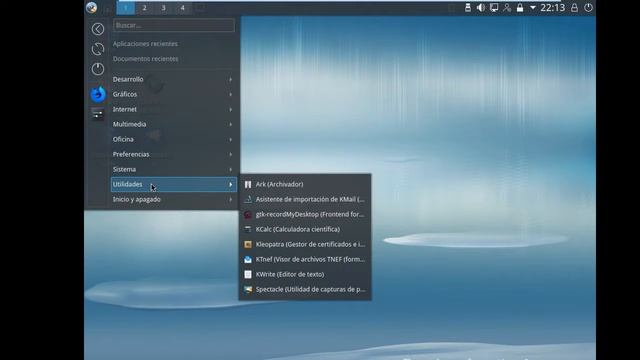Screen dimensions: 640x360
Task: Launch Asistente de importación de KMail
Action: coord(305,199)
